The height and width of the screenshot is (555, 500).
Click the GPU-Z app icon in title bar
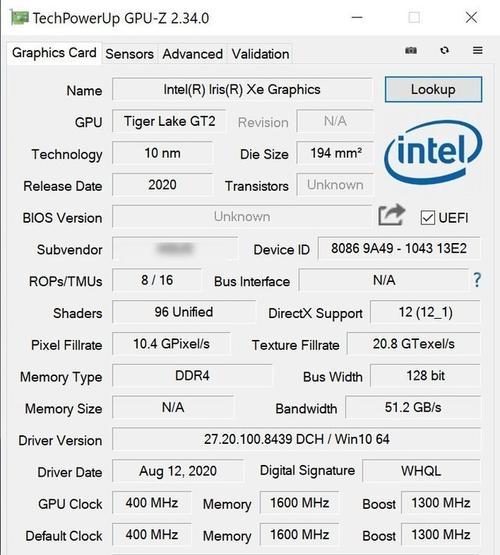pos(19,18)
